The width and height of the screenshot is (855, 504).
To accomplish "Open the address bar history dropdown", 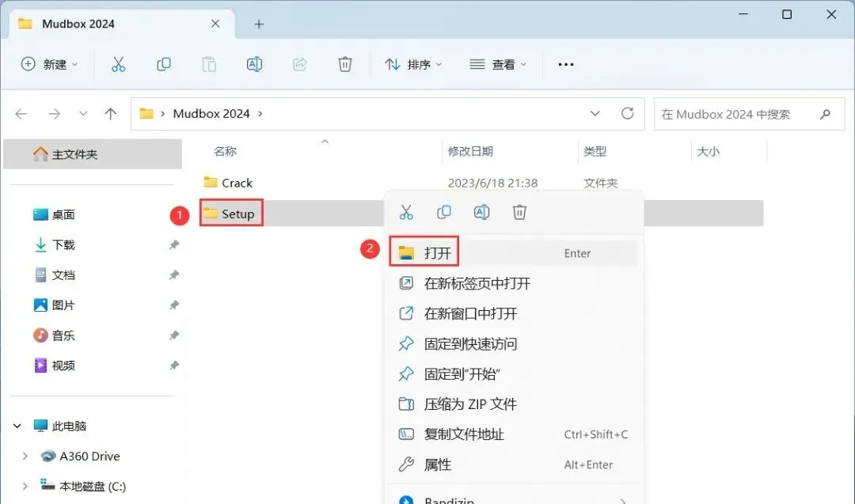I will [595, 113].
